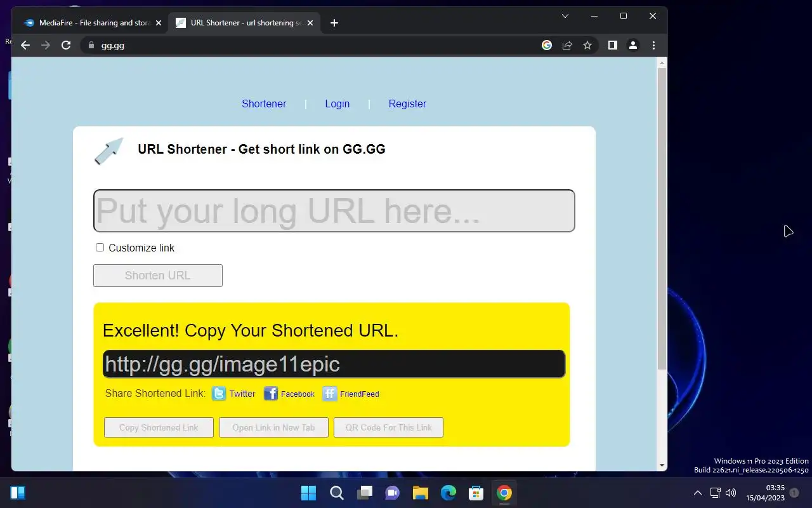Click the lock icon in address bar

(x=91, y=45)
